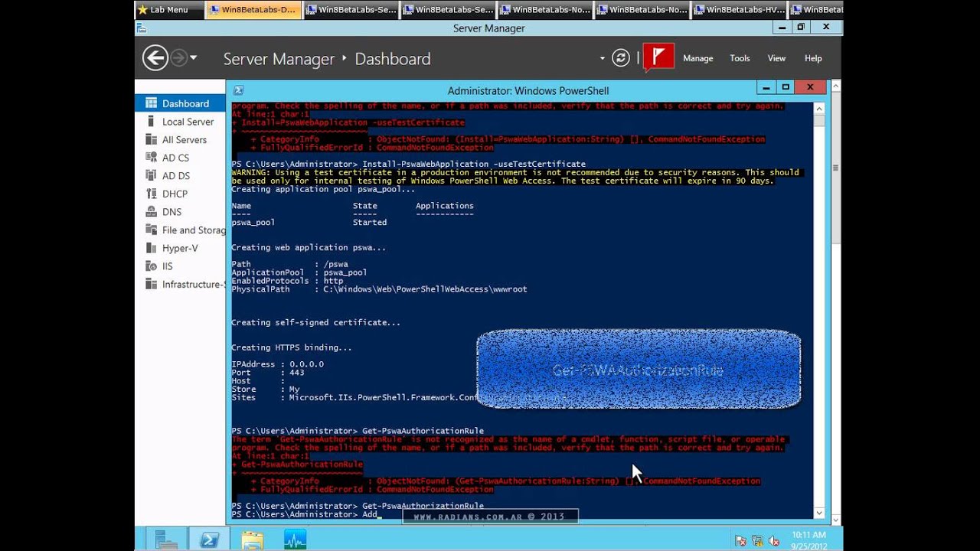Viewport: 980px width, 551px height.
Task: Open the navigation history dropdown beside forward arrow
Action: (194, 58)
